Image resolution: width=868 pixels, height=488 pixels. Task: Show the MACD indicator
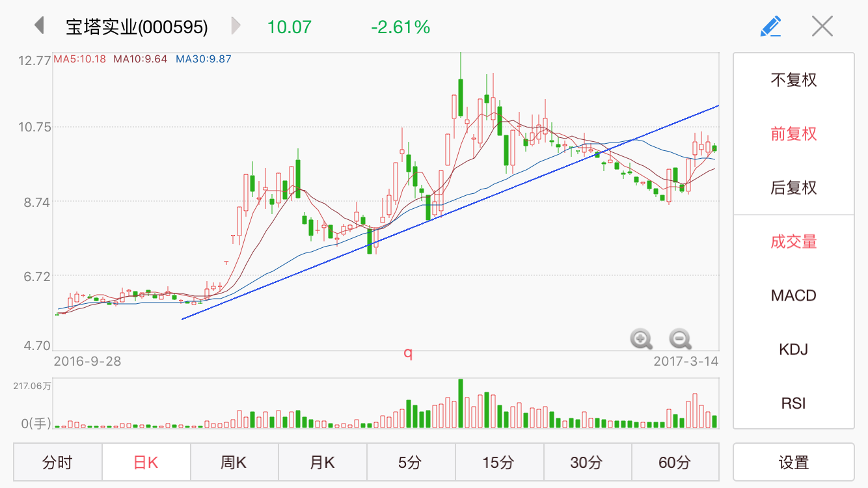pos(794,295)
